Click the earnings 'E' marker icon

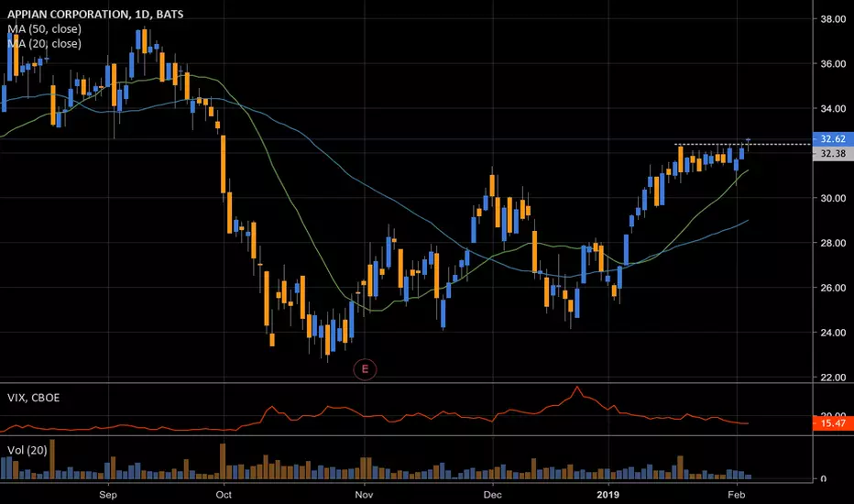[x=365, y=369]
